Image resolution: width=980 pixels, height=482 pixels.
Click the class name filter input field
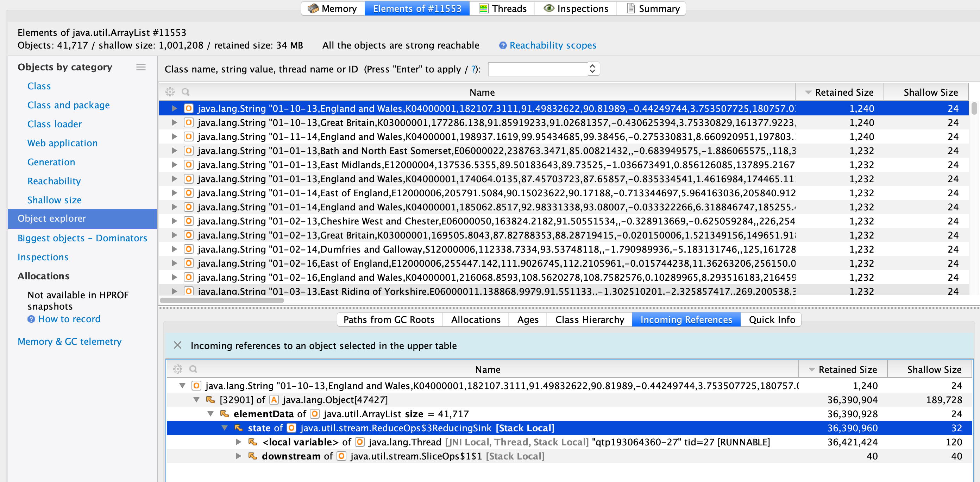537,69
